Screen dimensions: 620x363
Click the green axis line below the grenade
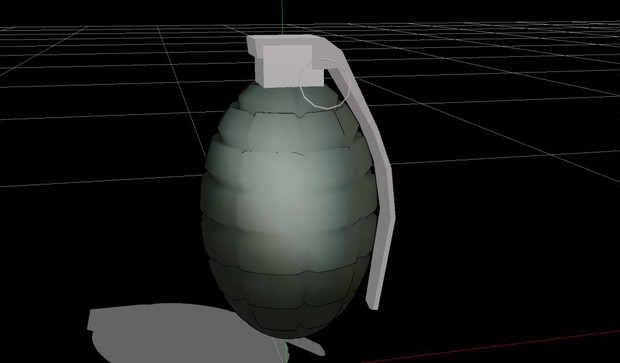click(x=284, y=351)
